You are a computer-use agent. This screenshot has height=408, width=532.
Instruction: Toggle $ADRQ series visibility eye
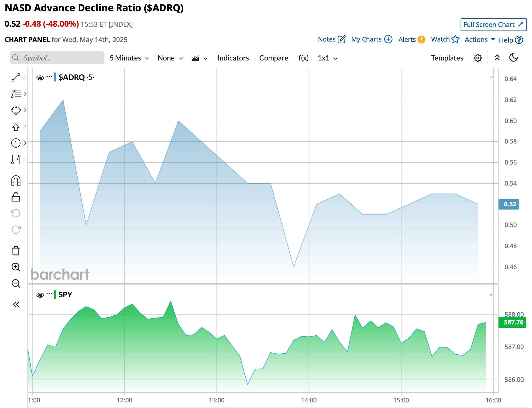[40, 78]
